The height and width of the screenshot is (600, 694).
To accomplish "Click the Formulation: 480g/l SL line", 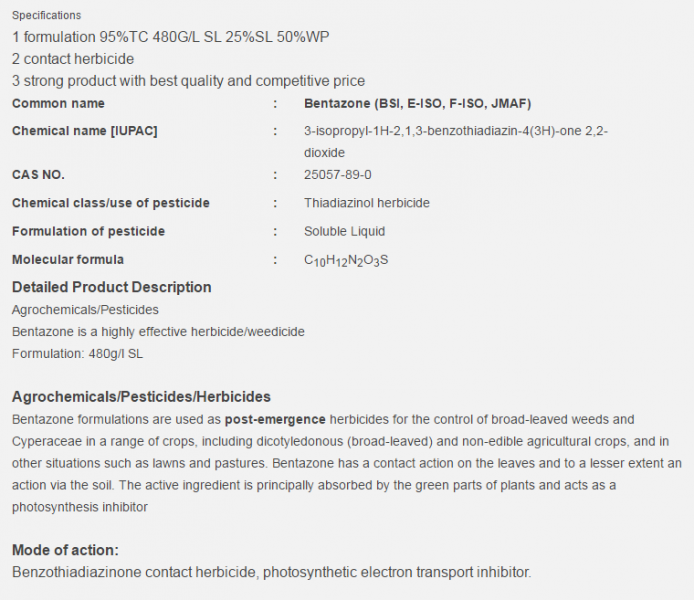I will click(x=77, y=354).
